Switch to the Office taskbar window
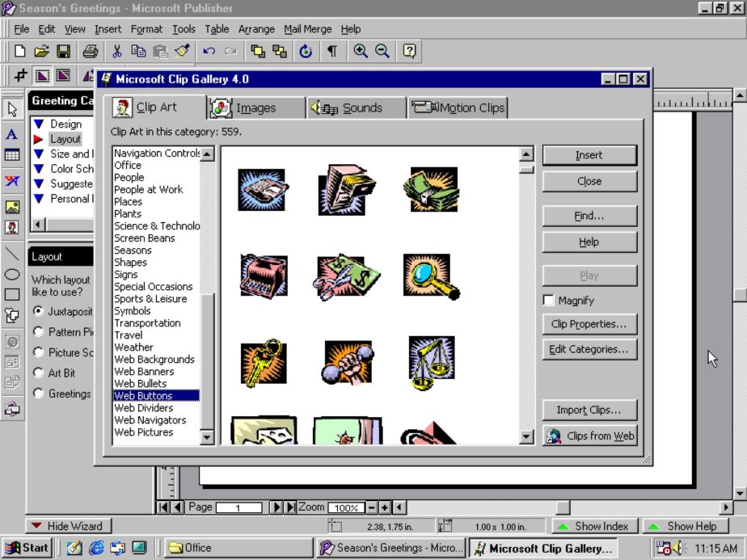 coord(238,548)
